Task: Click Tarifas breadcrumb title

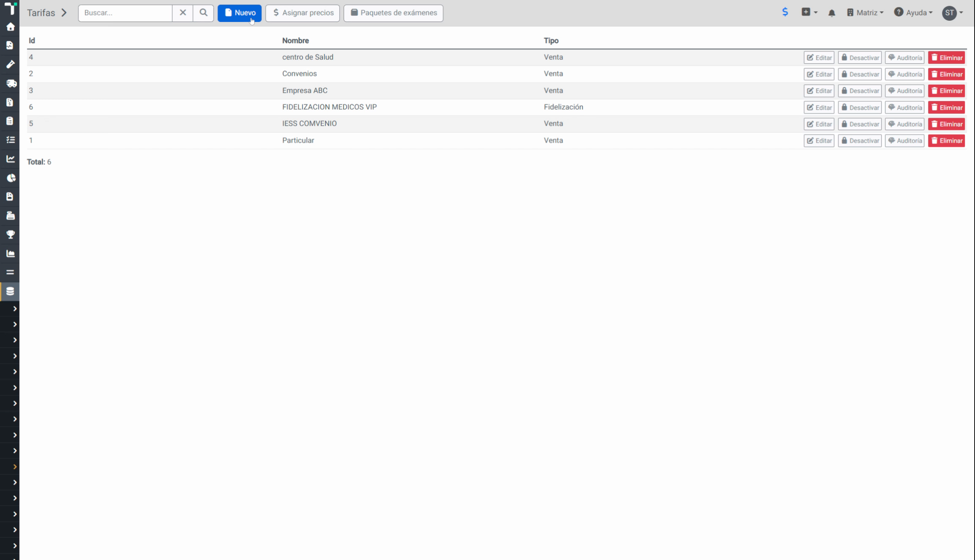Action: pyautogui.click(x=41, y=13)
